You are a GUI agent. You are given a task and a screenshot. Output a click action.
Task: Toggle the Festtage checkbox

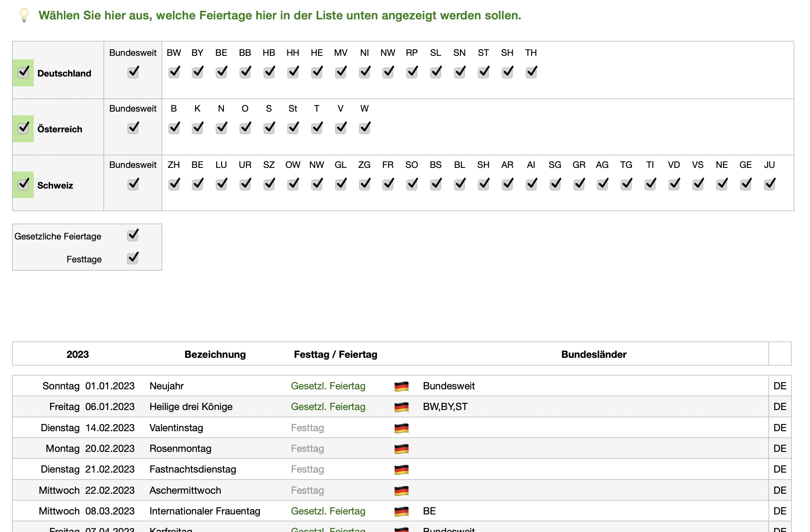tap(133, 258)
